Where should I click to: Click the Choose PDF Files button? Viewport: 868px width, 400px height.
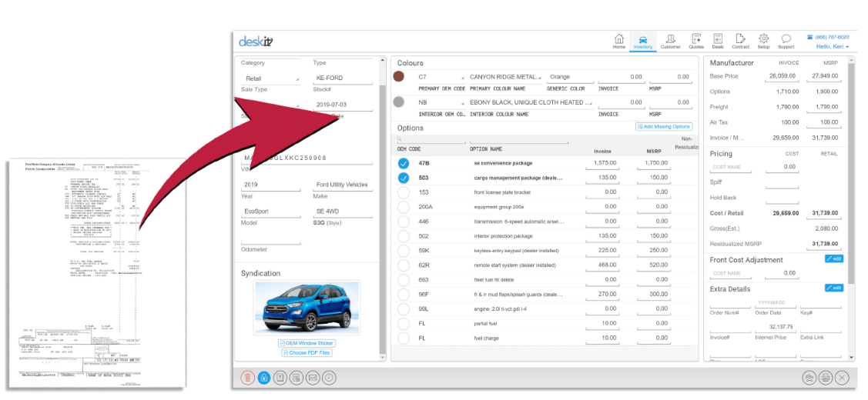307,353
